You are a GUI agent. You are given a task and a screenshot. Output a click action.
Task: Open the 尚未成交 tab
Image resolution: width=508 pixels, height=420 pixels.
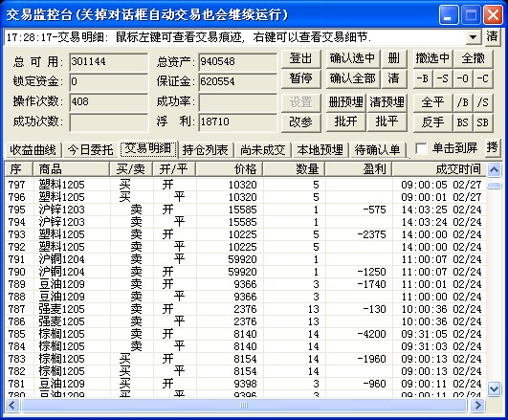coord(263,150)
